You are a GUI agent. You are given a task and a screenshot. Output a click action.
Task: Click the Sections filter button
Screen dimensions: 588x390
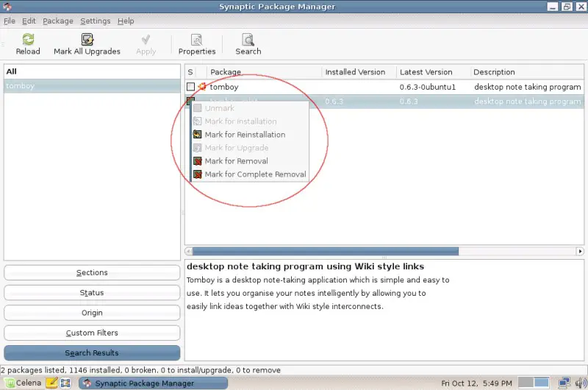(x=92, y=272)
